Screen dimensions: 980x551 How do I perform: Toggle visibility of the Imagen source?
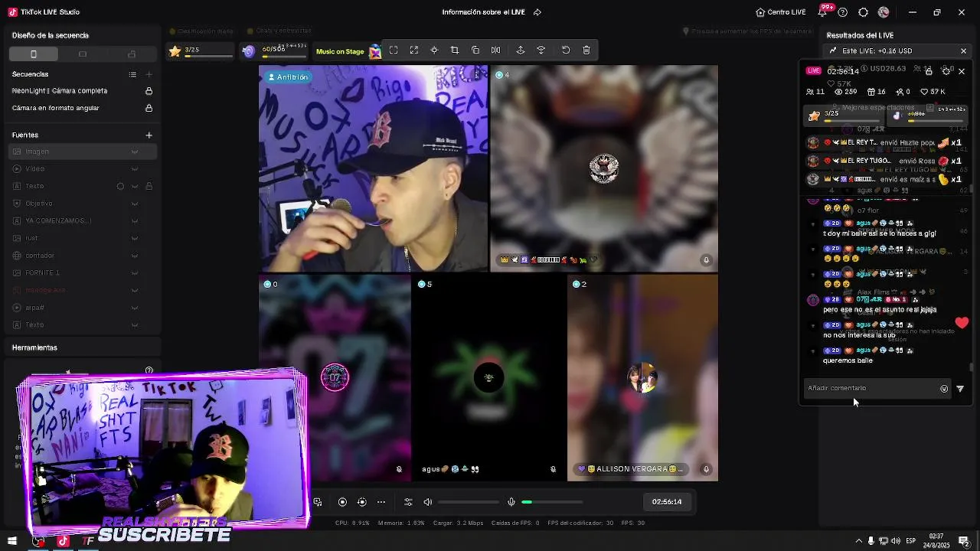pos(135,152)
